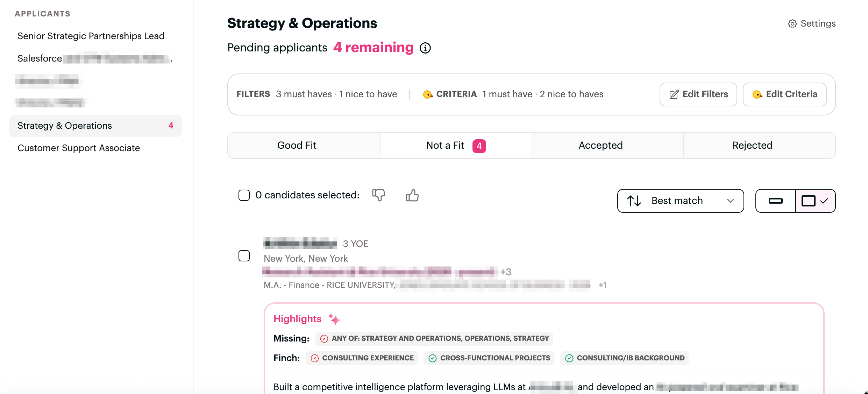868x394 pixels.
Task: Click the Highlights sparkle icon
Action: click(334, 319)
